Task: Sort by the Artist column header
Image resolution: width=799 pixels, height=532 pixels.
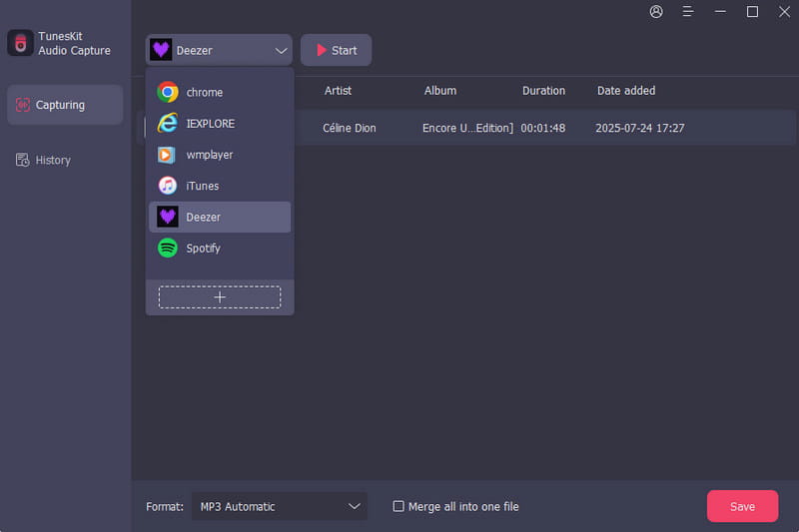Action: [x=338, y=91]
